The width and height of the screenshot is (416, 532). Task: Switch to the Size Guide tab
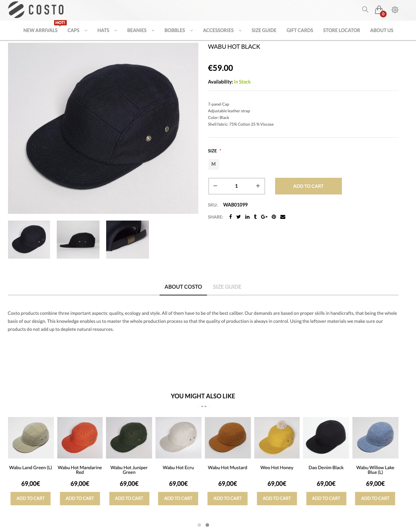pyautogui.click(x=227, y=287)
